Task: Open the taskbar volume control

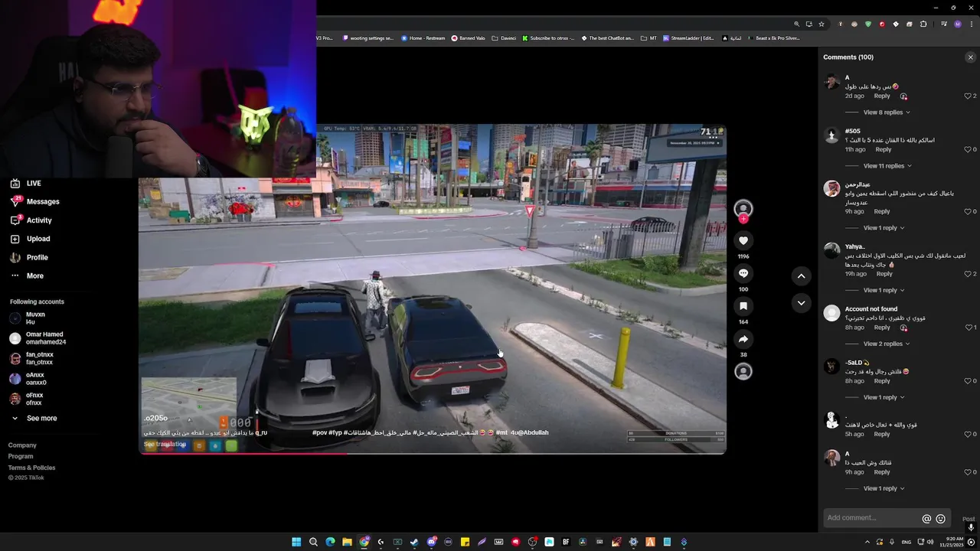Action: click(x=930, y=542)
